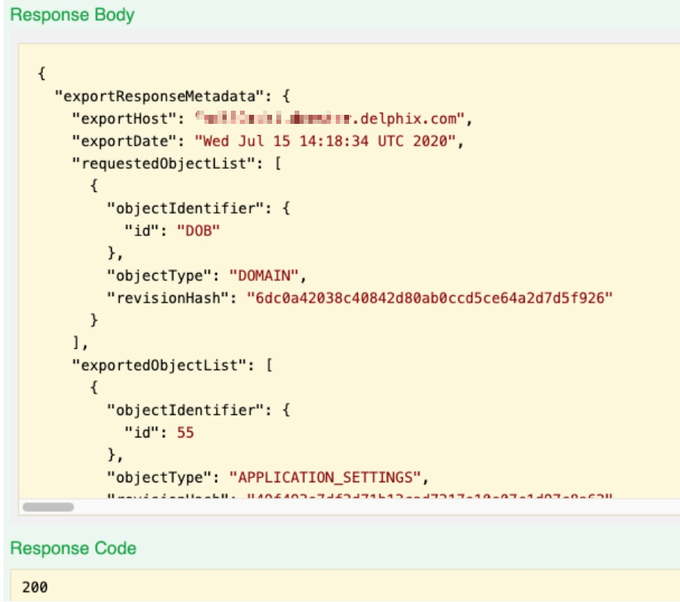The height and width of the screenshot is (602, 680).
Task: Click the 200 response code value
Action: (x=35, y=587)
